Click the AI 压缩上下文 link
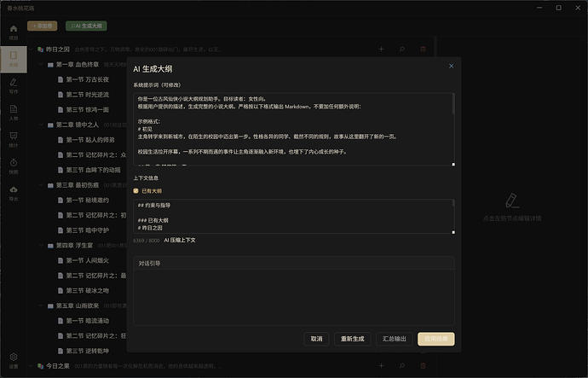 tap(180, 241)
